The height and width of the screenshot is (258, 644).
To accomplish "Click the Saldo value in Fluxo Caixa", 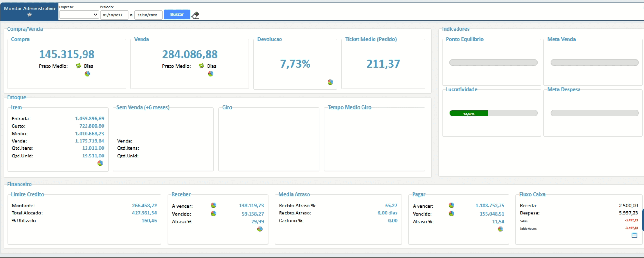I will click(631, 220).
